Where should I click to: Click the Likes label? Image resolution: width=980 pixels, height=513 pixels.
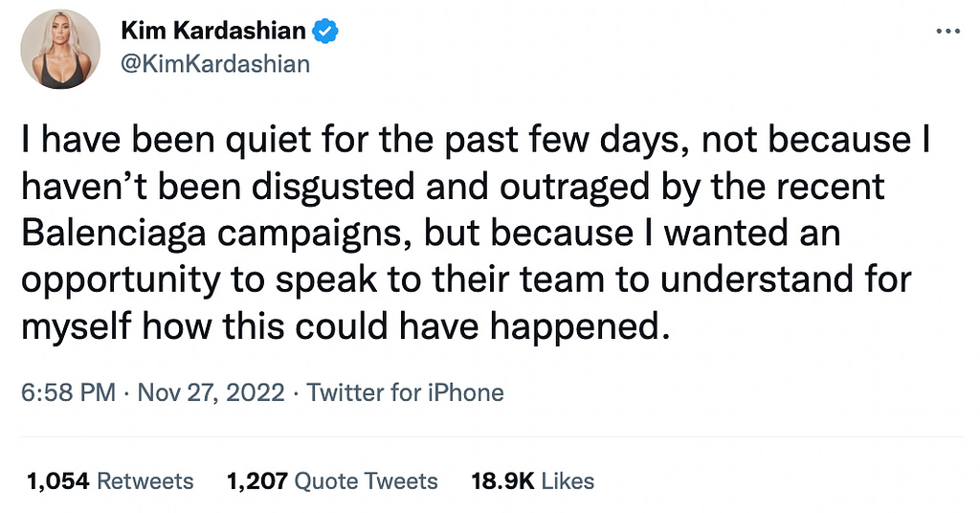pos(568,480)
